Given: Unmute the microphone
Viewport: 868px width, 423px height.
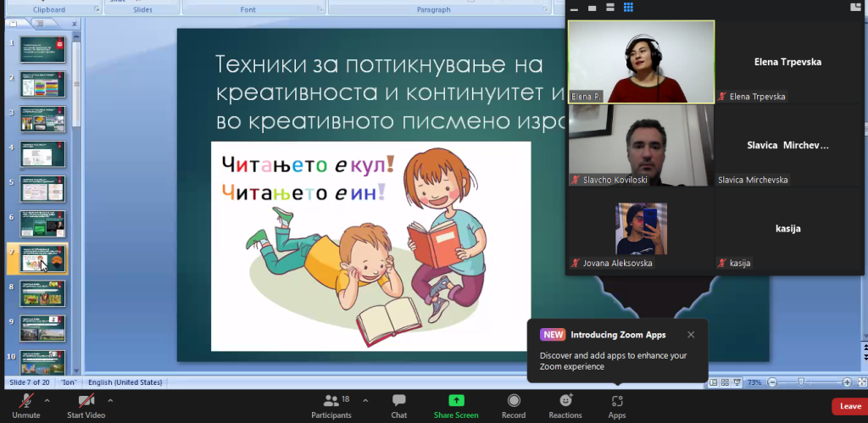Looking at the screenshot, I should (x=25, y=404).
